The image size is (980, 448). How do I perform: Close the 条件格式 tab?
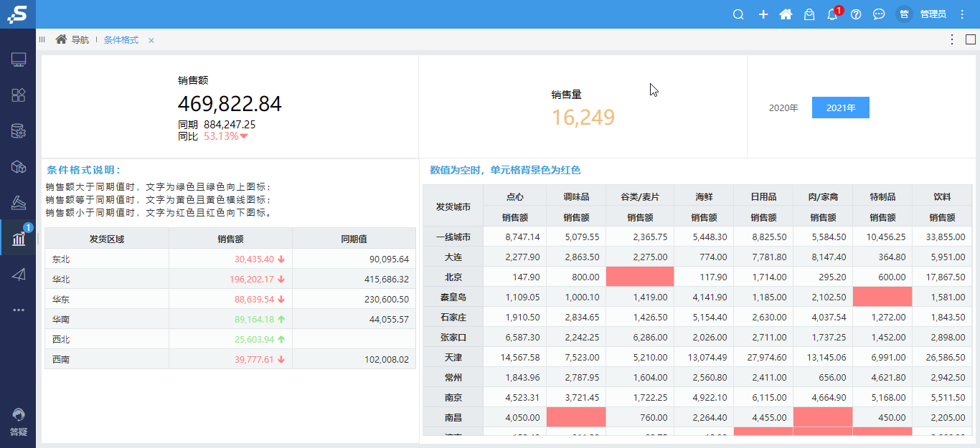151,40
